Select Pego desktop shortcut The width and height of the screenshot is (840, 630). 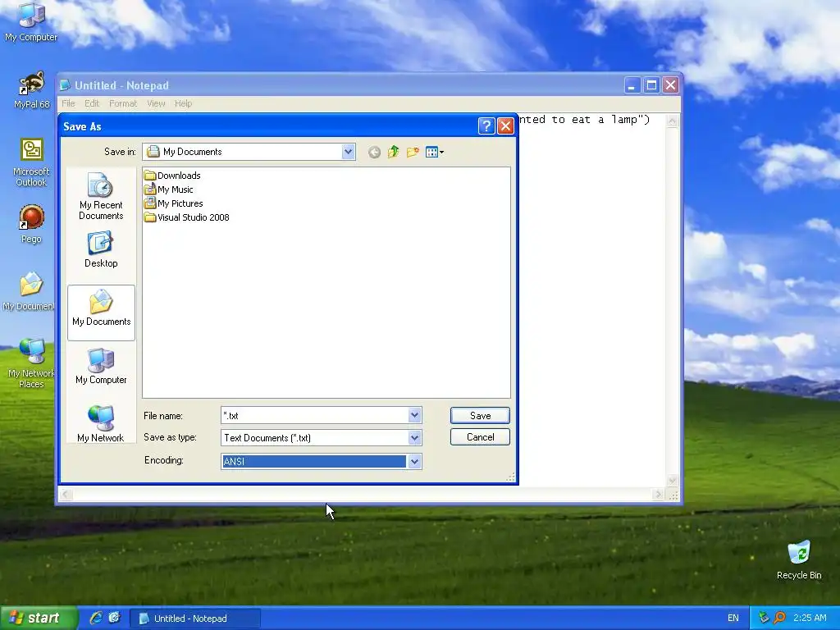(x=31, y=224)
